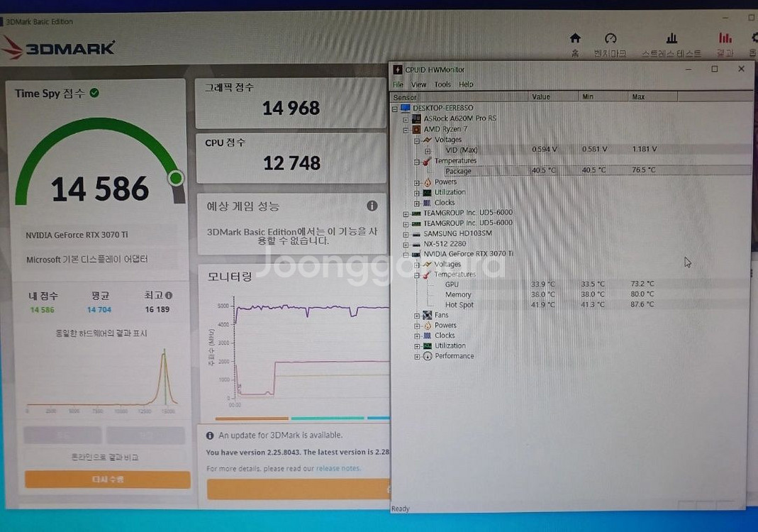This screenshot has width=758, height=532.
Task: Click the compare results online button
Action: pyautogui.click(x=104, y=457)
